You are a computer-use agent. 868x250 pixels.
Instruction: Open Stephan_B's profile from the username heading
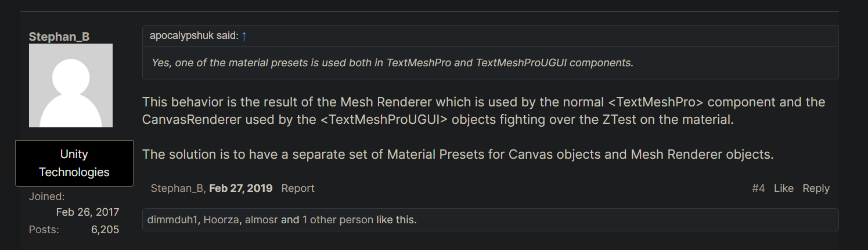(59, 36)
